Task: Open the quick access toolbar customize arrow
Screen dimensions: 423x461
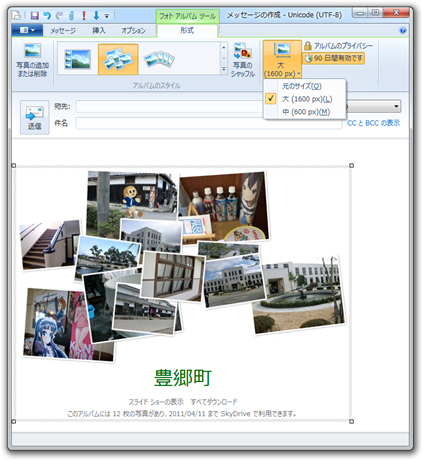Action: [x=107, y=16]
